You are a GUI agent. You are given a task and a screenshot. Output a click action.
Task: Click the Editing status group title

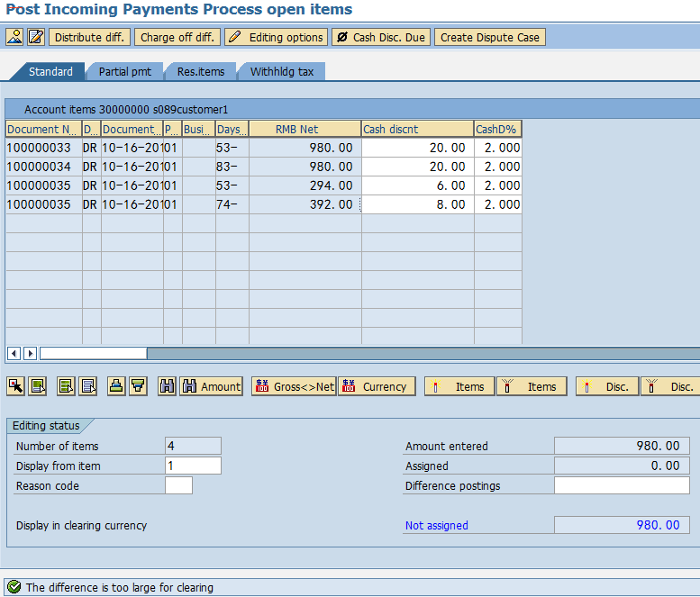coord(46,425)
